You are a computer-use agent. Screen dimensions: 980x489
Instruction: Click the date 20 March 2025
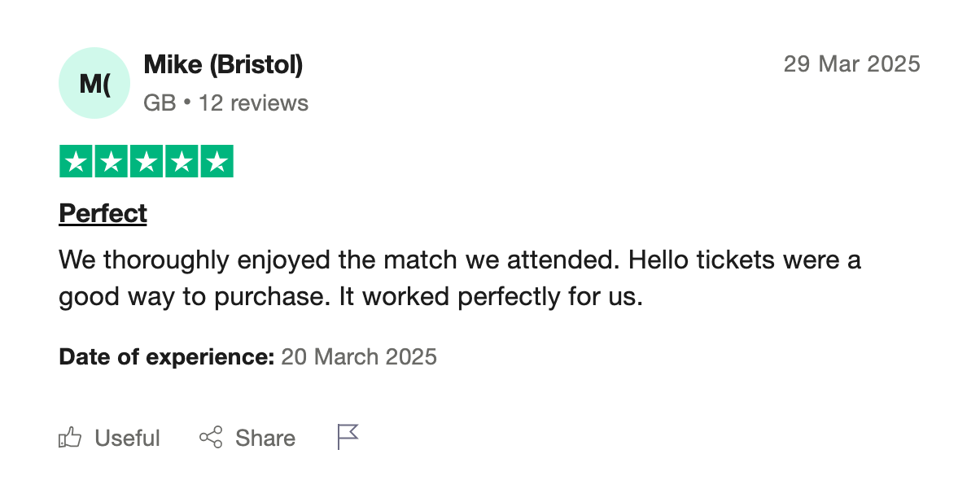tap(359, 356)
